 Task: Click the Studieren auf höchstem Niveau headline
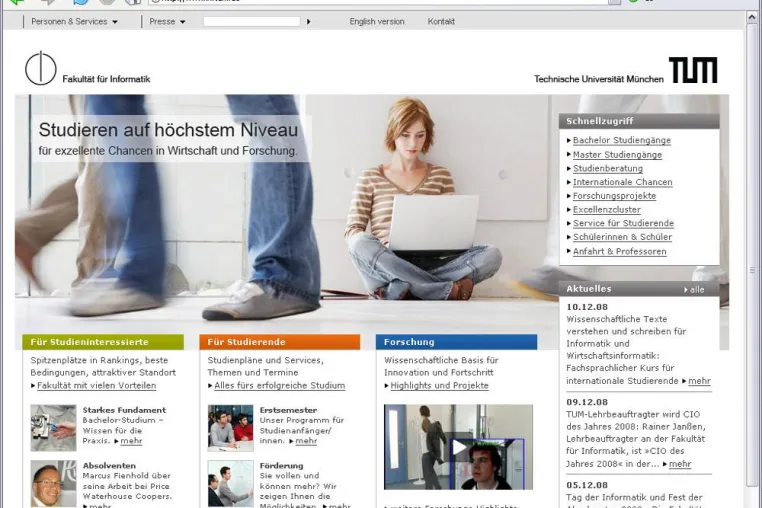tap(168, 130)
